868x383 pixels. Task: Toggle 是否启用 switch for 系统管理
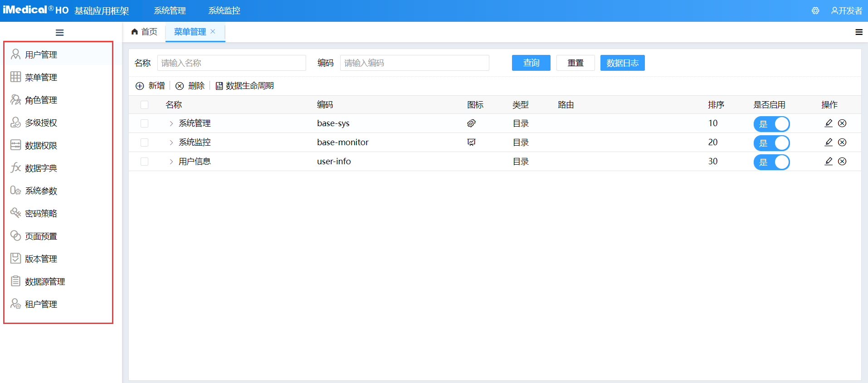pos(771,124)
